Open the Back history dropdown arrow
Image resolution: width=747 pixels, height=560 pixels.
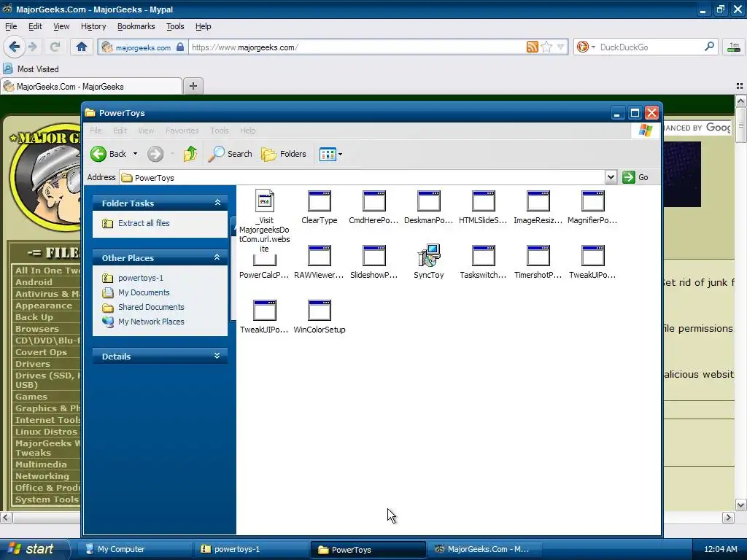(x=135, y=154)
